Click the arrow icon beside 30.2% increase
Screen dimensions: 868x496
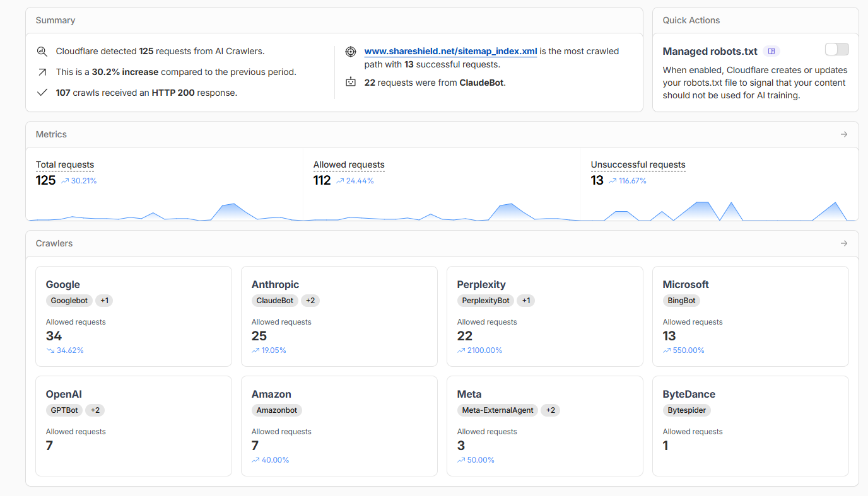point(42,72)
